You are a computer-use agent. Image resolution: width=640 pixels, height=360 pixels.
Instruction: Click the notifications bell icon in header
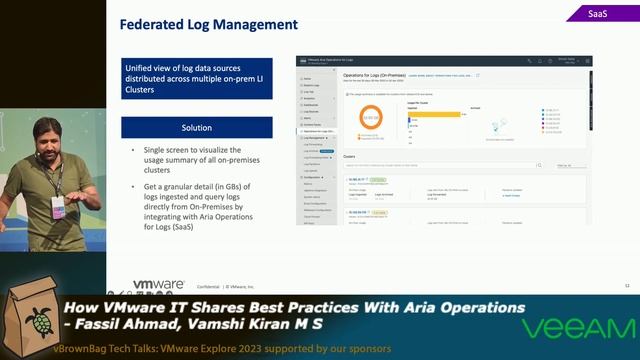pos(540,61)
